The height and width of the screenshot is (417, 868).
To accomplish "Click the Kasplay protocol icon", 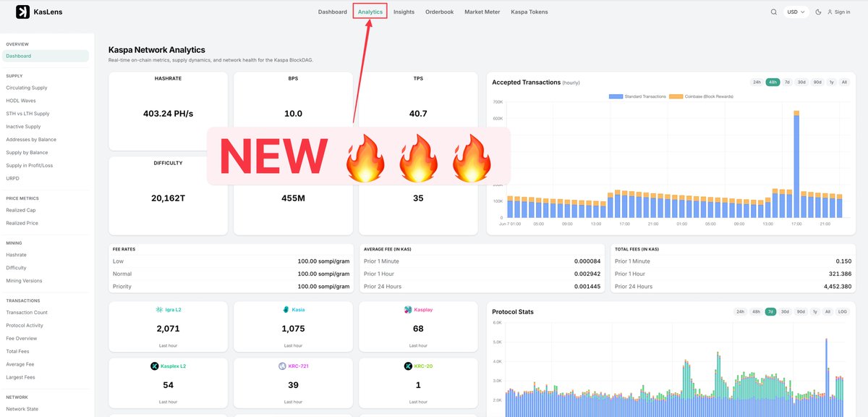I will click(x=408, y=310).
